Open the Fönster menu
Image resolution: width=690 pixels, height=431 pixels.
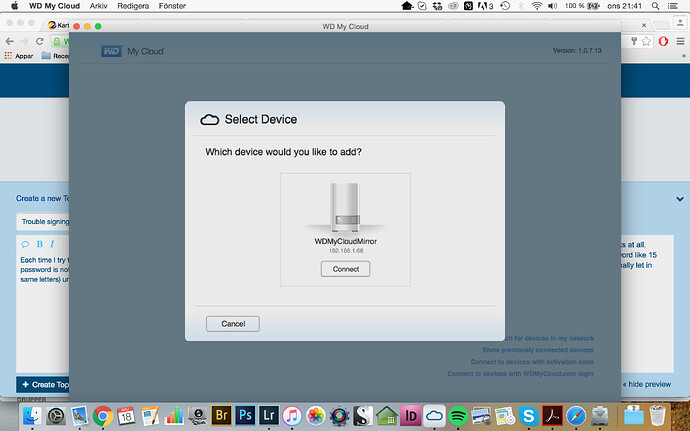[x=172, y=6]
